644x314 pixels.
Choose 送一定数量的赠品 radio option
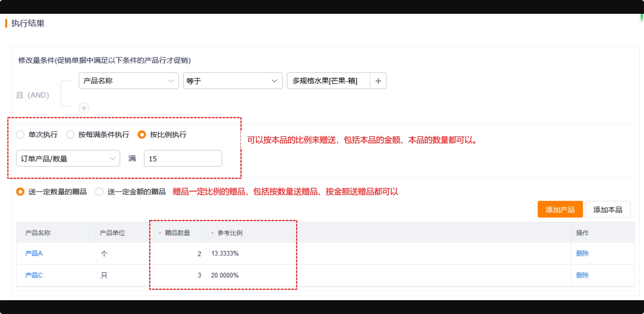click(21, 192)
